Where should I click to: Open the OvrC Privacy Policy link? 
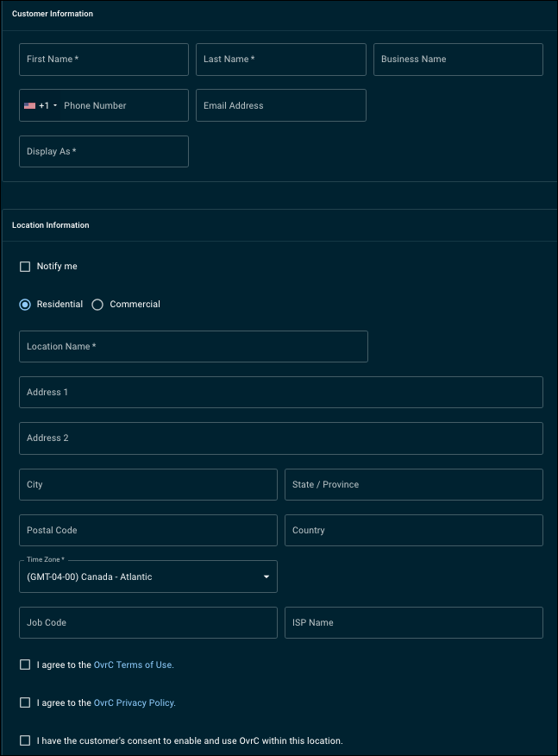pyautogui.click(x=134, y=702)
